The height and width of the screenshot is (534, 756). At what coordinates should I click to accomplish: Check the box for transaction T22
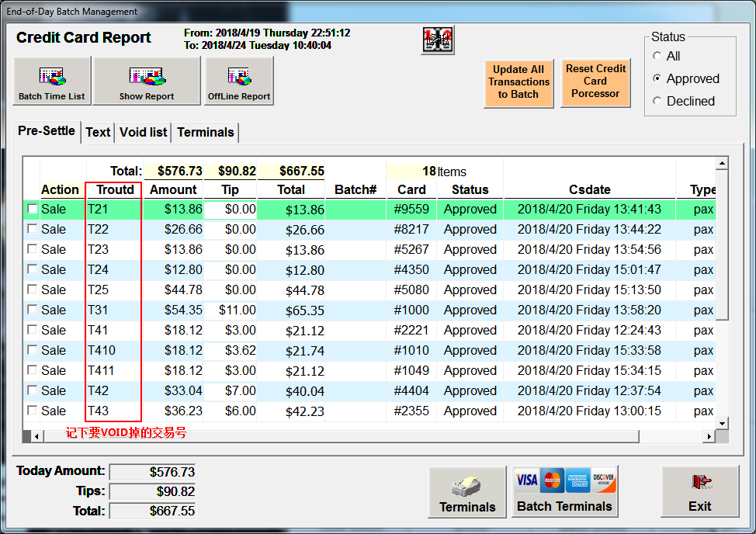[33, 229]
